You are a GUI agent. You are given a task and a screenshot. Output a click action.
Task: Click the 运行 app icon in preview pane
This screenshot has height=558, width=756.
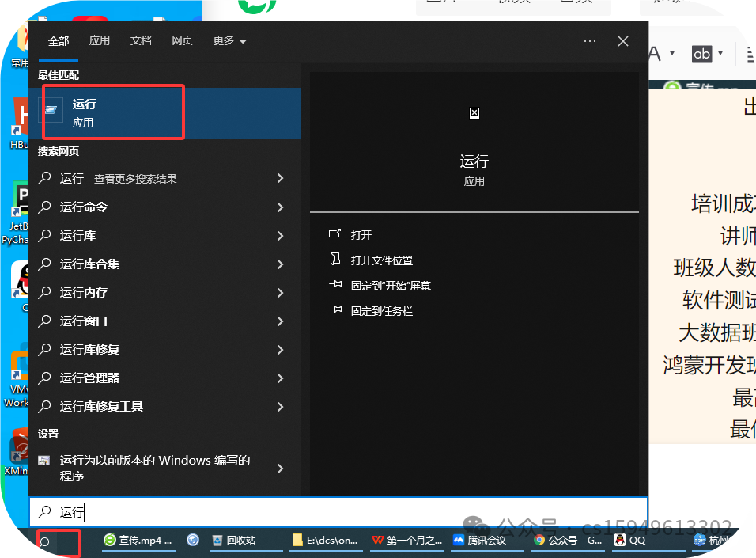[x=474, y=113]
